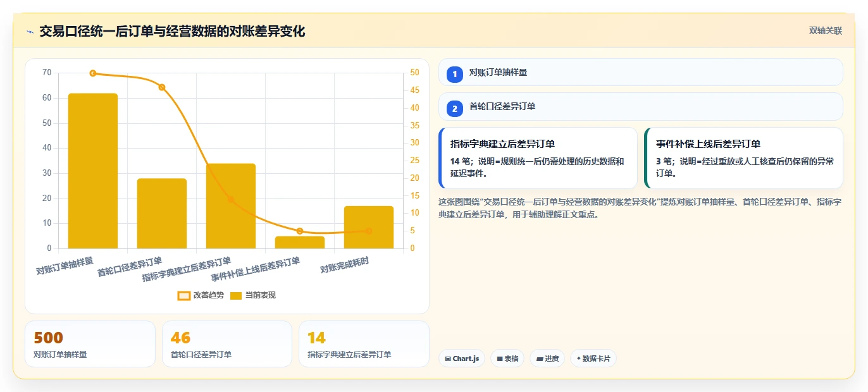Image resolution: width=868 pixels, height=392 pixels.
Task: Click the 500 对账订单抽样量 stat card
Action: pyautogui.click(x=90, y=344)
